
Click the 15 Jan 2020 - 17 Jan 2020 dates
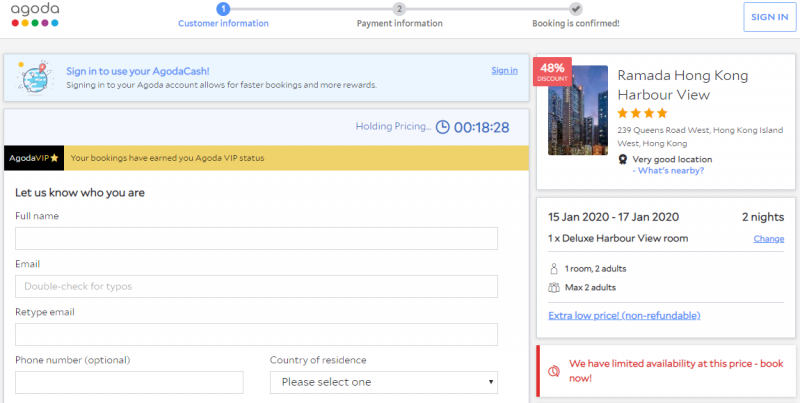tap(613, 217)
